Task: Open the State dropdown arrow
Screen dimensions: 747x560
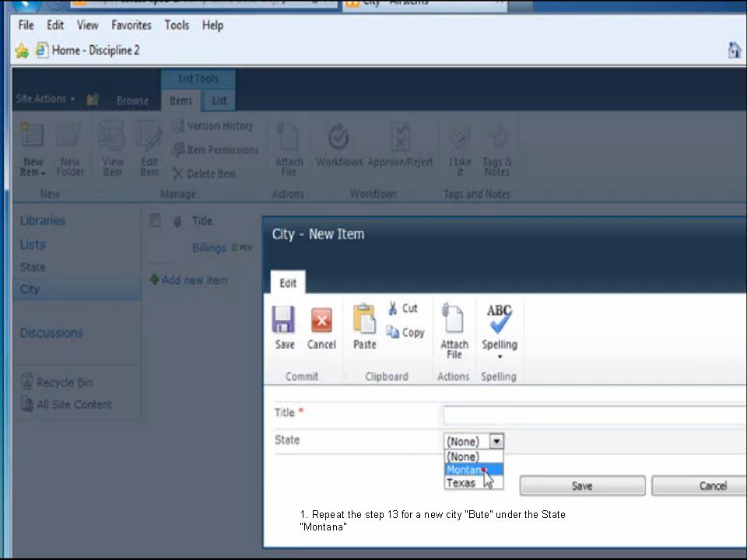Action: (x=496, y=441)
